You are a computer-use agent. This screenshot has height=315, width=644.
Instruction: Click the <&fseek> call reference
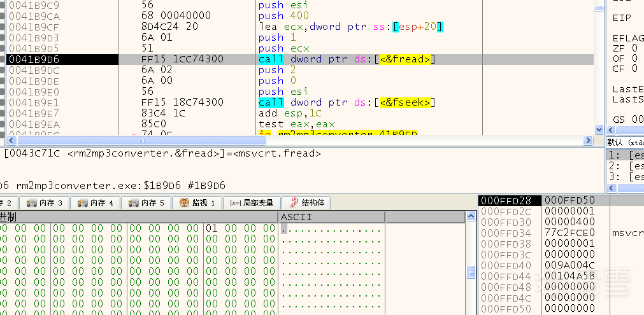[405, 102]
